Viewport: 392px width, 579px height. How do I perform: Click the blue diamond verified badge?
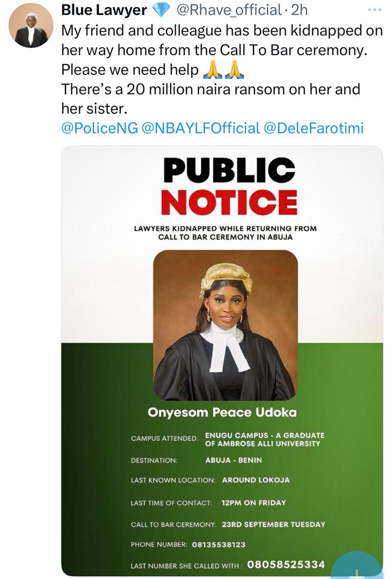point(161,10)
